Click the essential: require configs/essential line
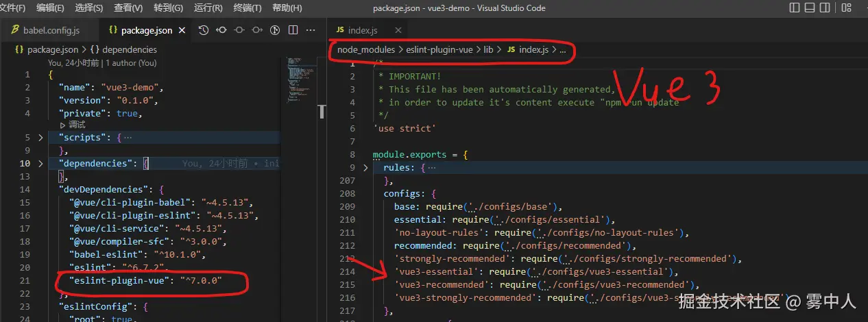Image resolution: width=868 pixels, height=322 pixels. coord(503,220)
